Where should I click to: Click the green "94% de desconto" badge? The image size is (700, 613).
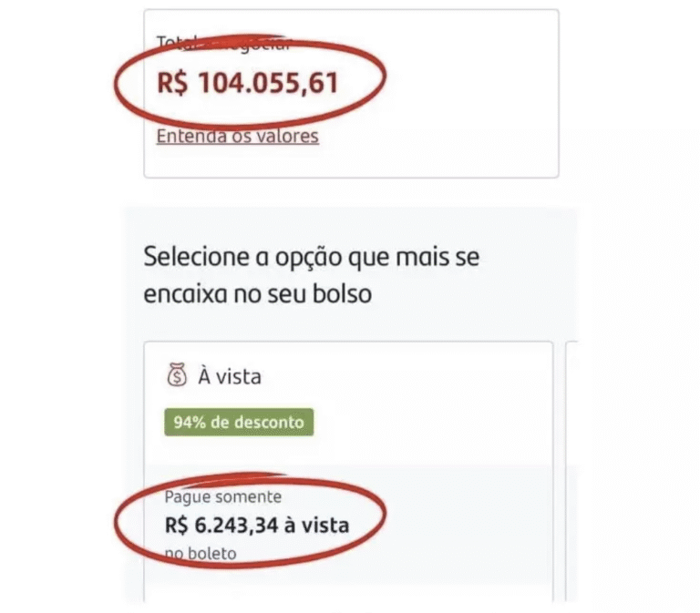(239, 423)
